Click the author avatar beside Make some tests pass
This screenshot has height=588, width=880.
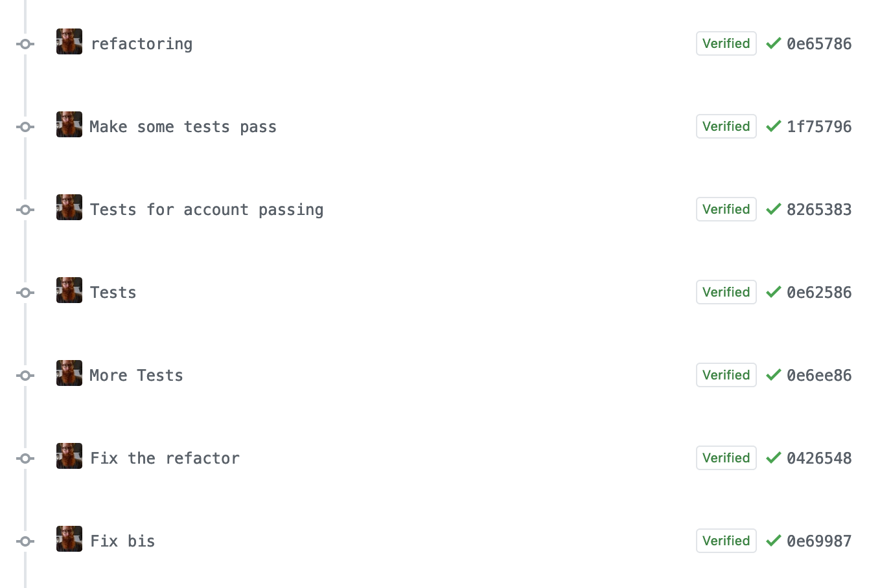pyautogui.click(x=69, y=124)
